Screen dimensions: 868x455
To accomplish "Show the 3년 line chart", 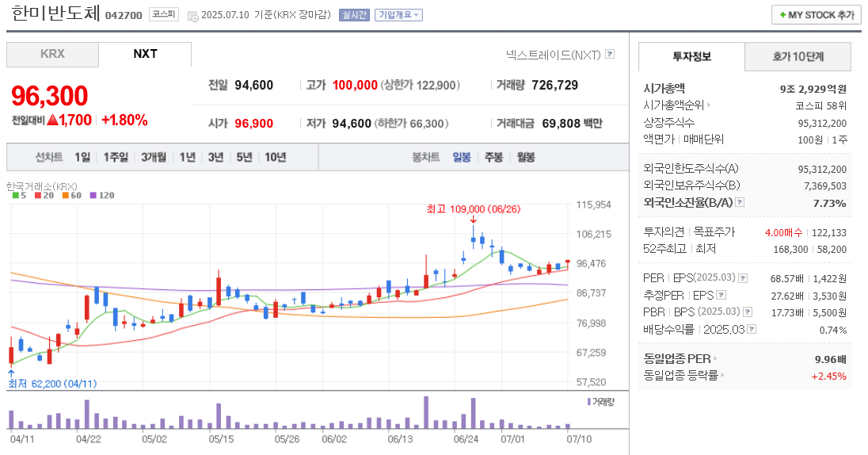I will [x=215, y=158].
